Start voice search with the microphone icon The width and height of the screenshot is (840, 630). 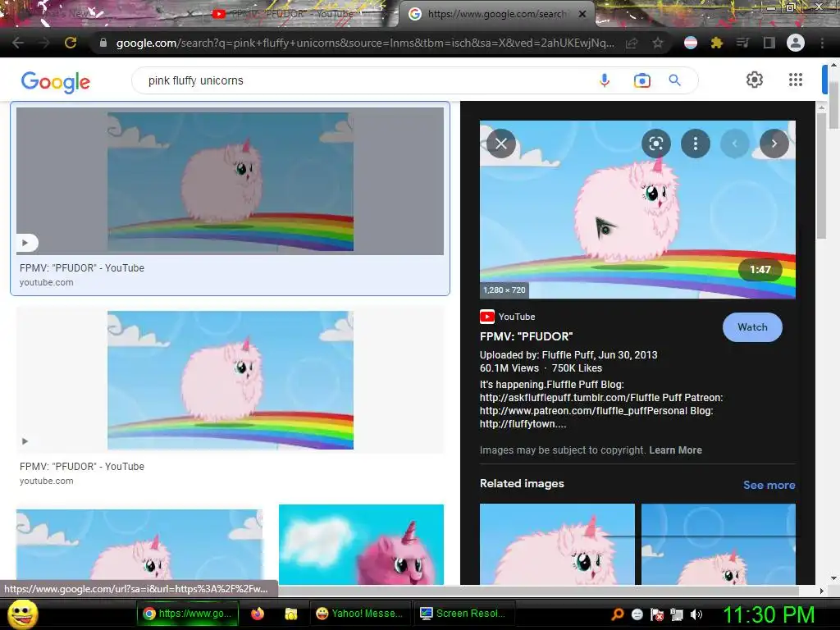(605, 80)
